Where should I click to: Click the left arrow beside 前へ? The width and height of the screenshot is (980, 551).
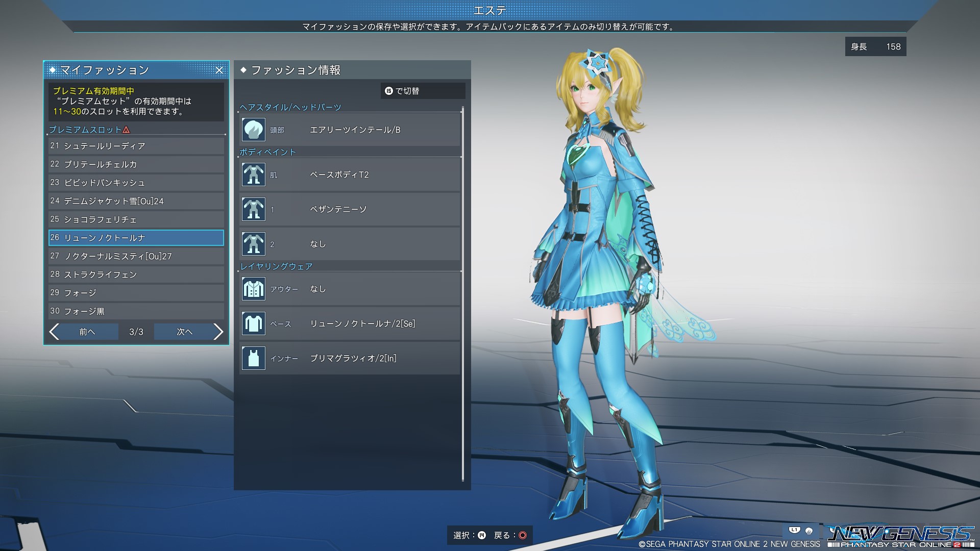click(54, 332)
